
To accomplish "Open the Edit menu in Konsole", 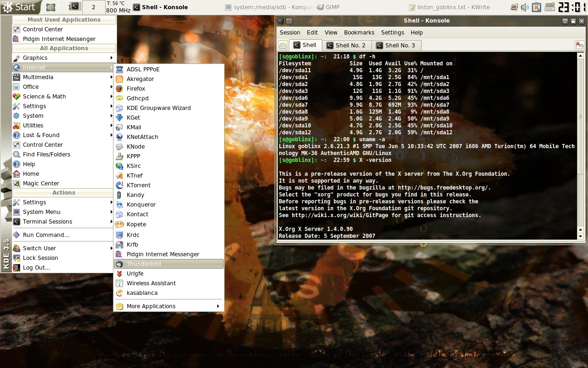I will click(312, 33).
